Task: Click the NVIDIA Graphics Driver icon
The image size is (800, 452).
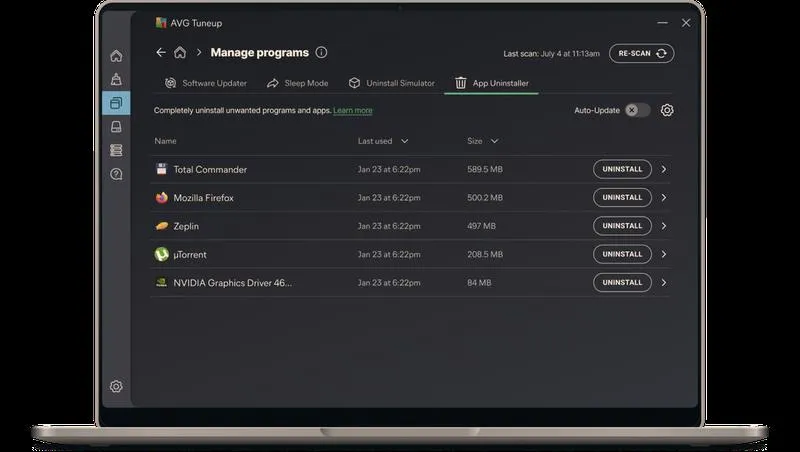Action: click(161, 282)
